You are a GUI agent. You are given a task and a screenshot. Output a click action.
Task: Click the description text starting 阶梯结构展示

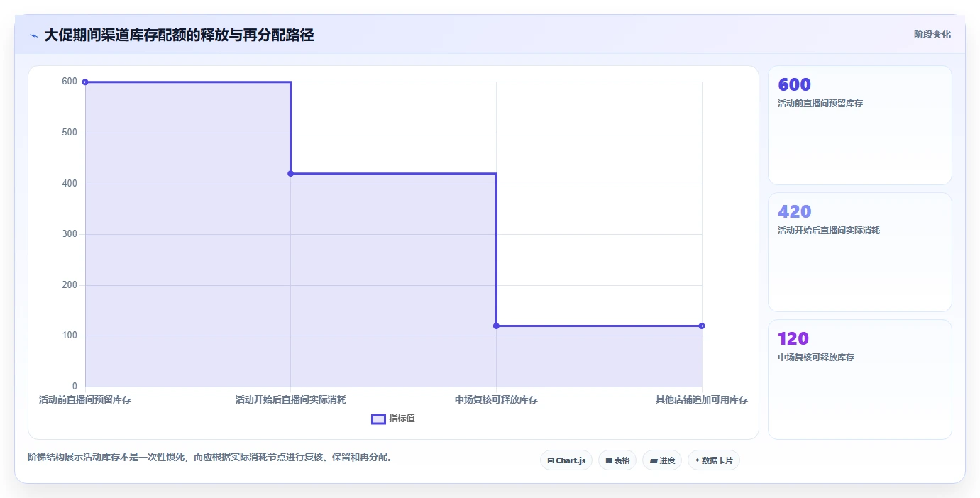point(210,458)
